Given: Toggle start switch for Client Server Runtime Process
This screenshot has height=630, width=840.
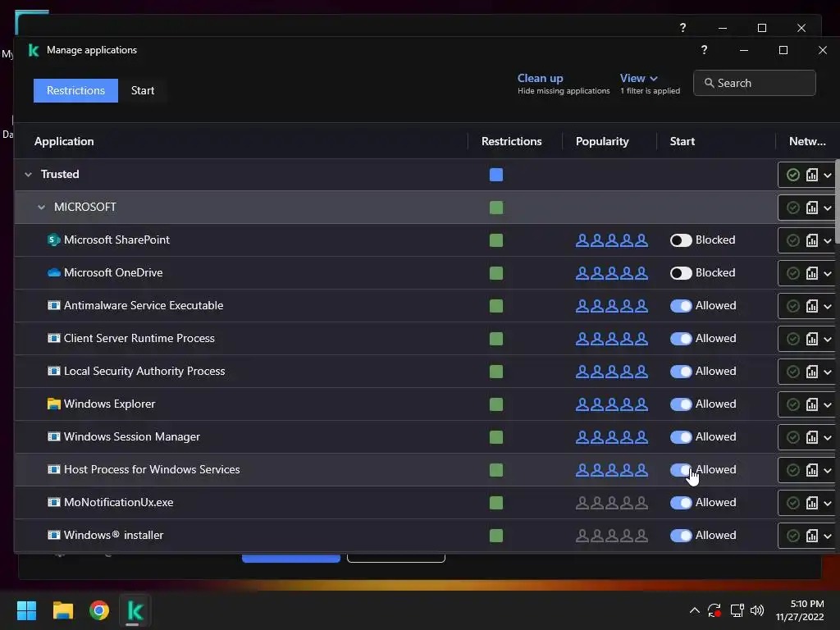Looking at the screenshot, I should (x=681, y=339).
